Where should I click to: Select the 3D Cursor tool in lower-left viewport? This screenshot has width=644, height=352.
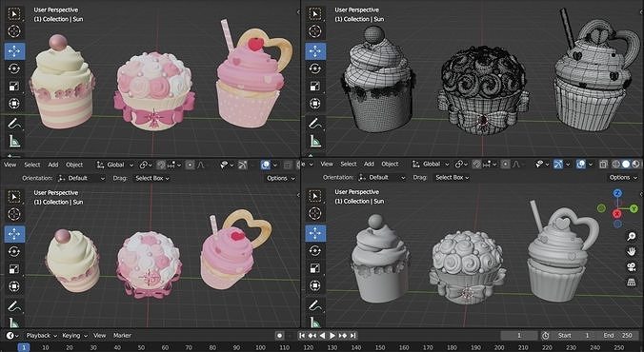pos(14,214)
